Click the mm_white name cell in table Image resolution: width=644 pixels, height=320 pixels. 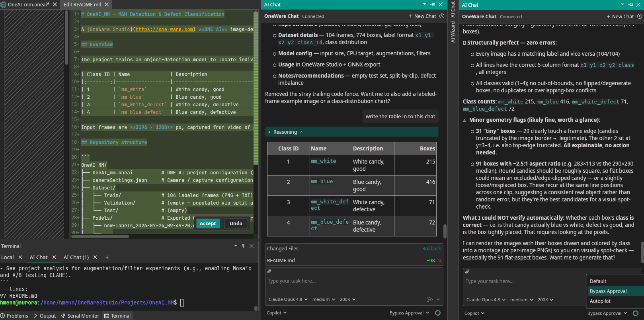click(331, 164)
